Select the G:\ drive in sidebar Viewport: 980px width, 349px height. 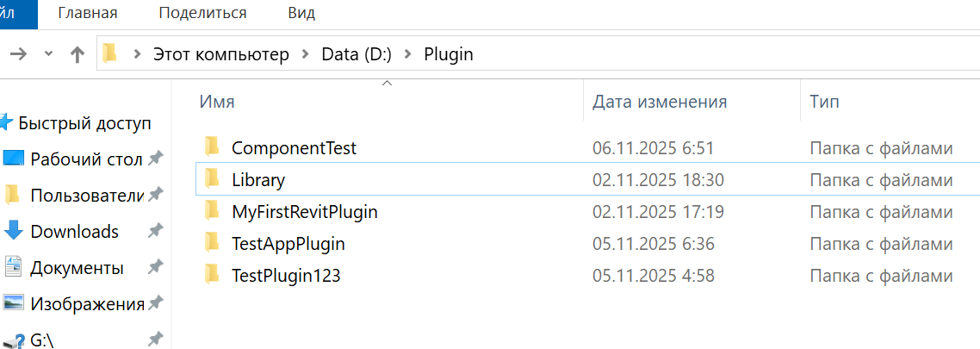click(x=41, y=340)
